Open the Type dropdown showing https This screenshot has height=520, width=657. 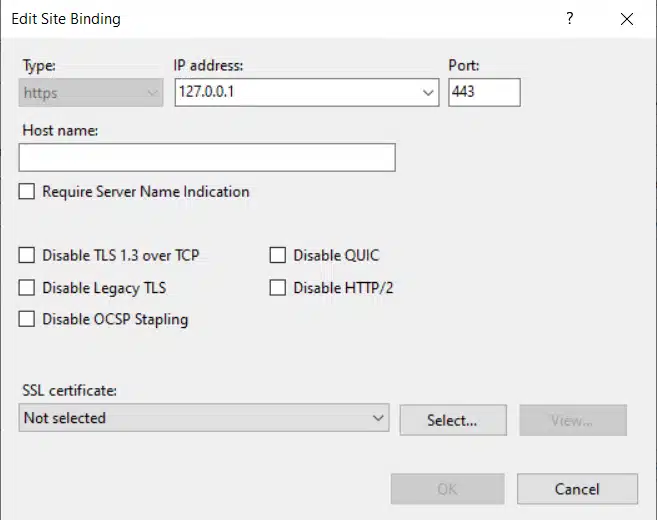[x=91, y=93]
